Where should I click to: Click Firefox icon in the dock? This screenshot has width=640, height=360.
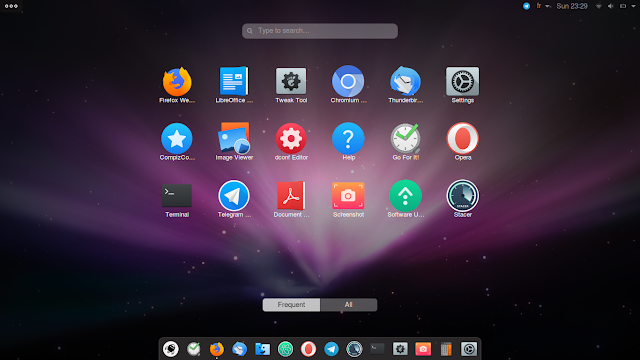click(x=217, y=349)
